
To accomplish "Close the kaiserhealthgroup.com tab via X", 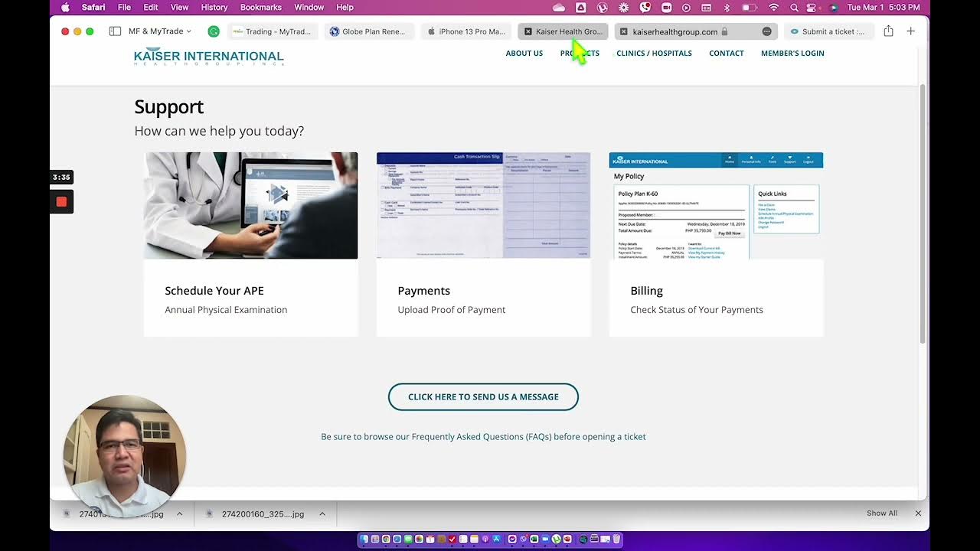I will coord(624,31).
